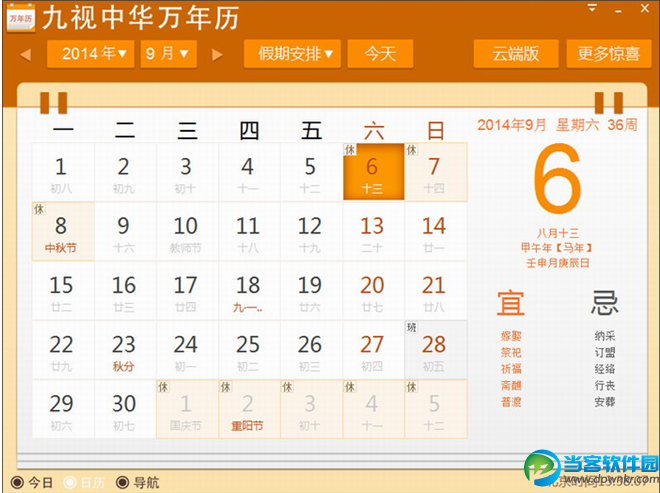Select the 今日 radio option
The height and width of the screenshot is (493, 660).
32,482
